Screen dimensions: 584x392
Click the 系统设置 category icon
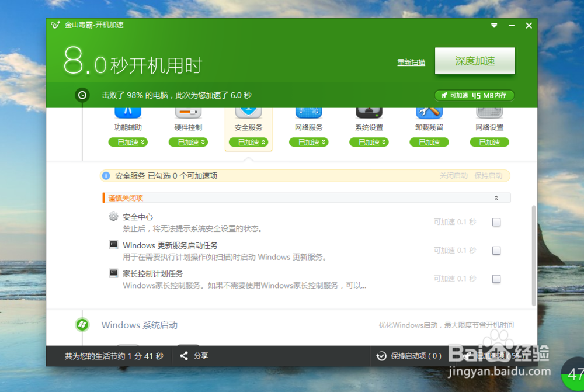369,113
